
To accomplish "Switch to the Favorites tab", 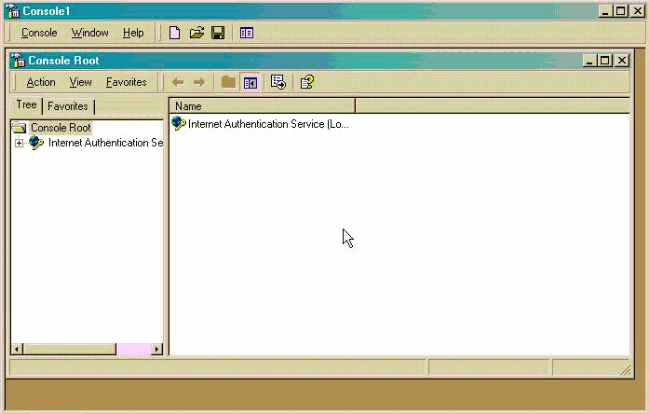I will [x=68, y=106].
